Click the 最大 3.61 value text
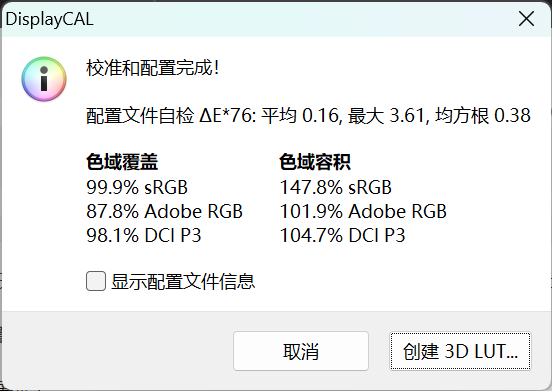Viewport: 552px width, 391px height. pyautogui.click(x=388, y=115)
